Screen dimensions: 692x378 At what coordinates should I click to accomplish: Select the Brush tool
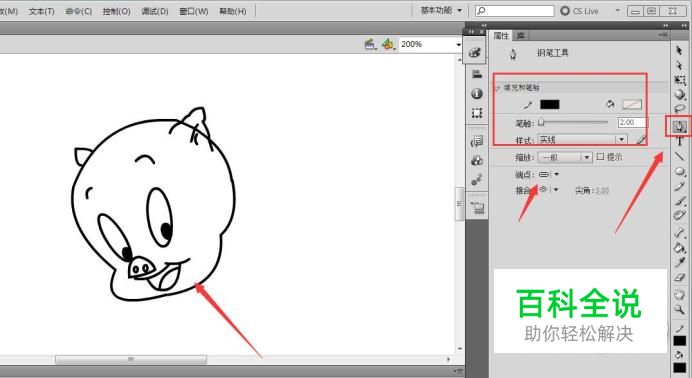pos(679,201)
